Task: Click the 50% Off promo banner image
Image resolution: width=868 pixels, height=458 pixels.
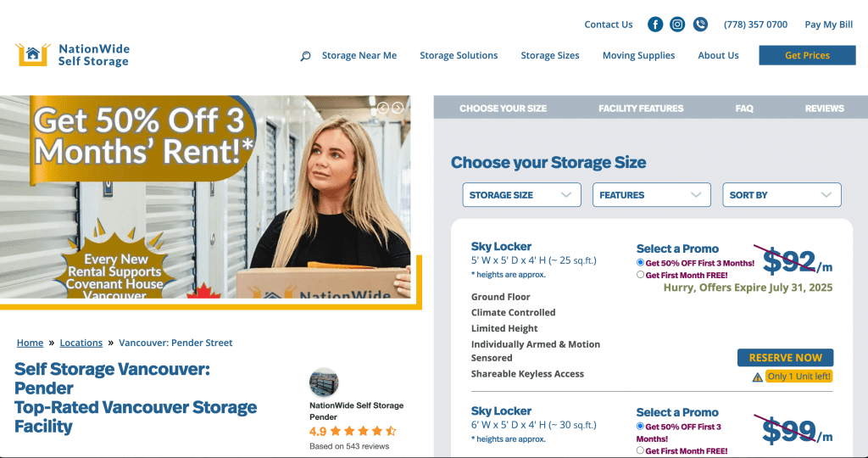Action: pos(205,197)
